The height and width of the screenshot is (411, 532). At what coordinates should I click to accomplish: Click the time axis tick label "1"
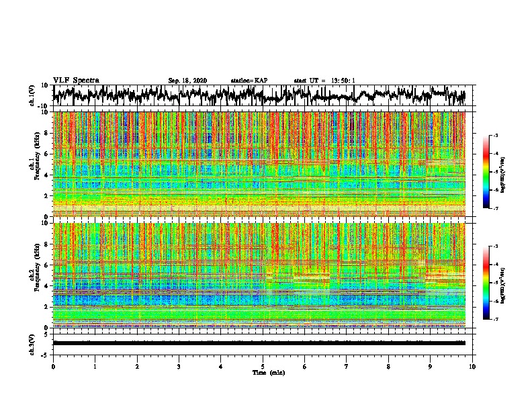[x=95, y=367]
